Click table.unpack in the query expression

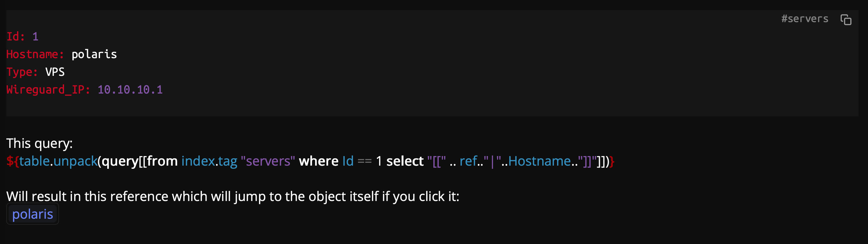[x=58, y=161]
